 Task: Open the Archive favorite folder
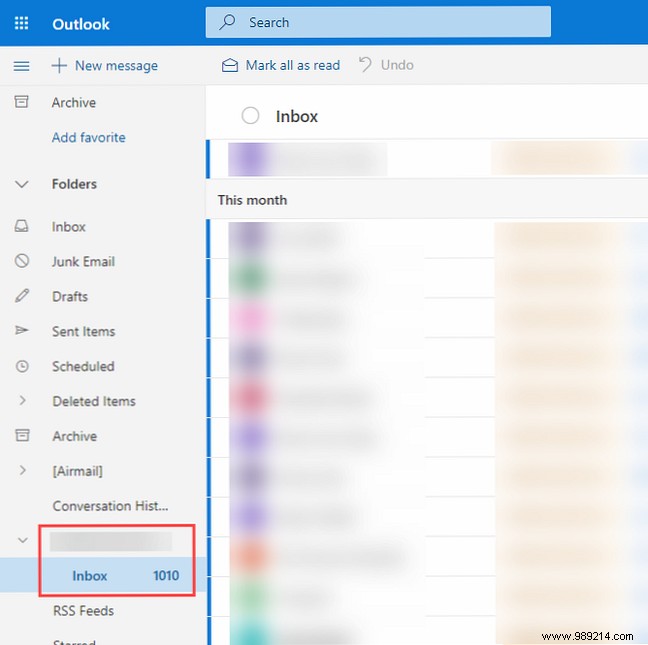point(74,102)
